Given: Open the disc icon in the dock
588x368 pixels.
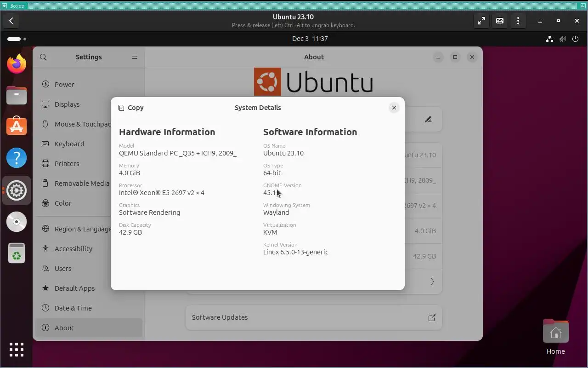Looking at the screenshot, I should pos(17,222).
